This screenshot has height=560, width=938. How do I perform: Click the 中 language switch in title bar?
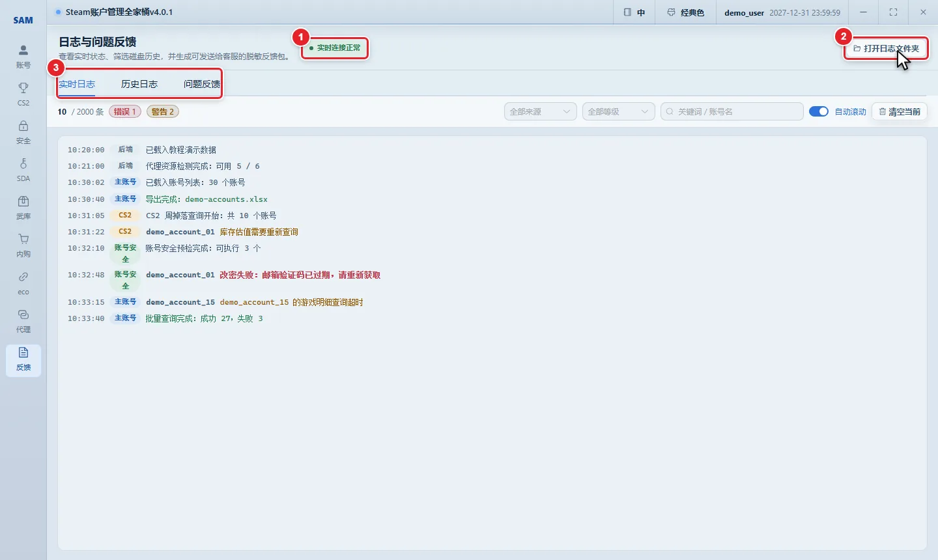[x=634, y=12]
